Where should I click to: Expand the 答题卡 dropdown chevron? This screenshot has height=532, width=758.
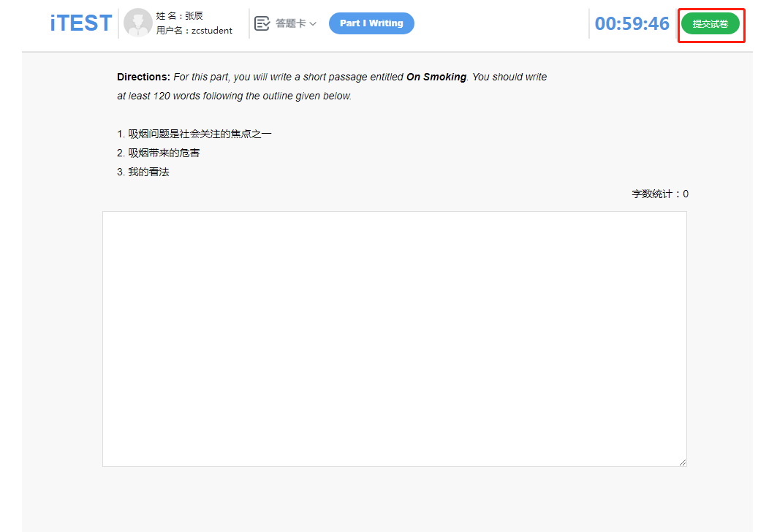(x=313, y=24)
